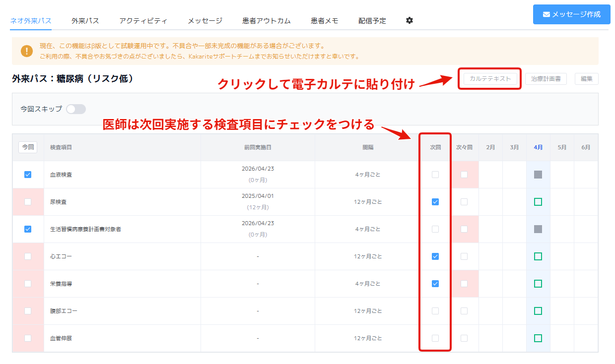Click April green square for 心エコー

(538, 256)
